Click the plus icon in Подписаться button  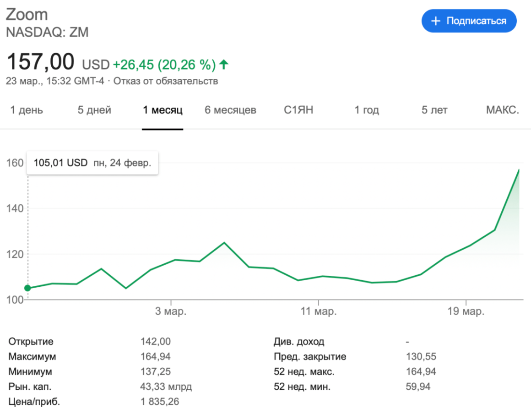pos(435,21)
